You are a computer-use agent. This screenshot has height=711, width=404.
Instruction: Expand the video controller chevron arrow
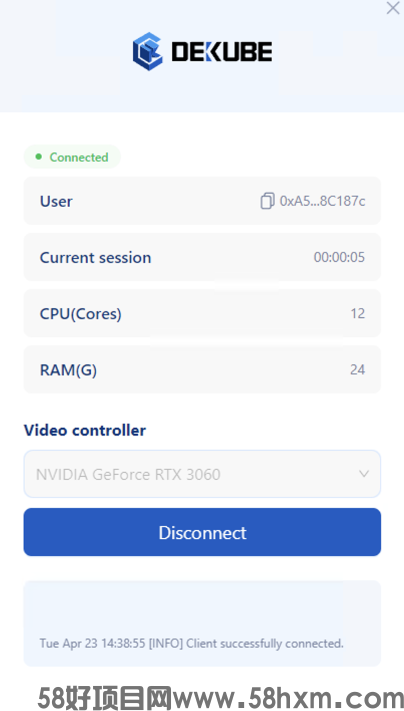(x=364, y=474)
